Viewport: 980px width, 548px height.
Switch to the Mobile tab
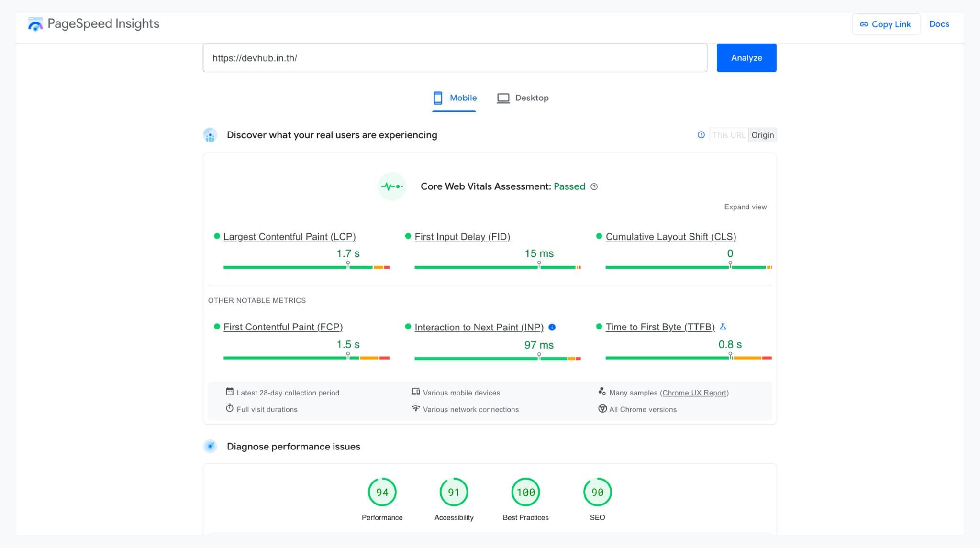[x=454, y=98]
